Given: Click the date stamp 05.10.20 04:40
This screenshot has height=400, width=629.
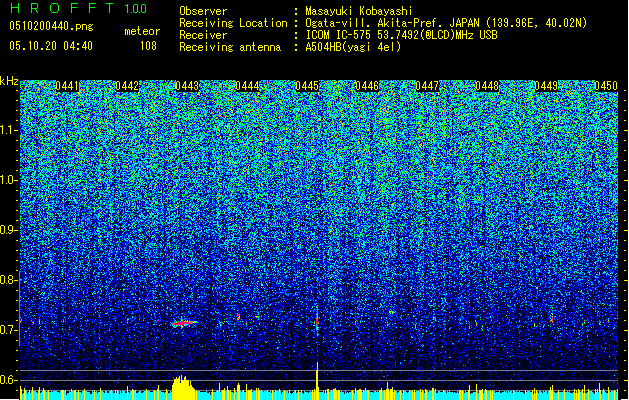Looking at the screenshot, I should [x=51, y=46].
